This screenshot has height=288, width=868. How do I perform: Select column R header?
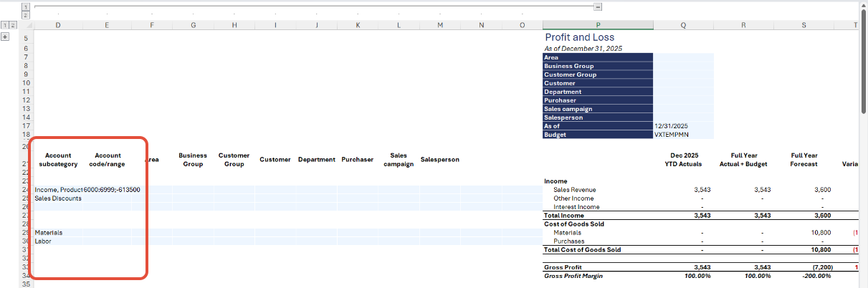(743, 25)
